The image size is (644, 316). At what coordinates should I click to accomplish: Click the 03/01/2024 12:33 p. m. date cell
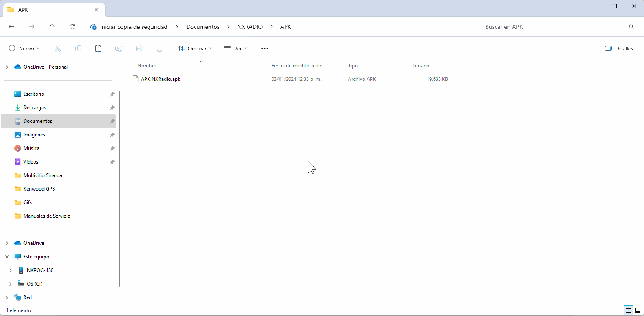(297, 79)
